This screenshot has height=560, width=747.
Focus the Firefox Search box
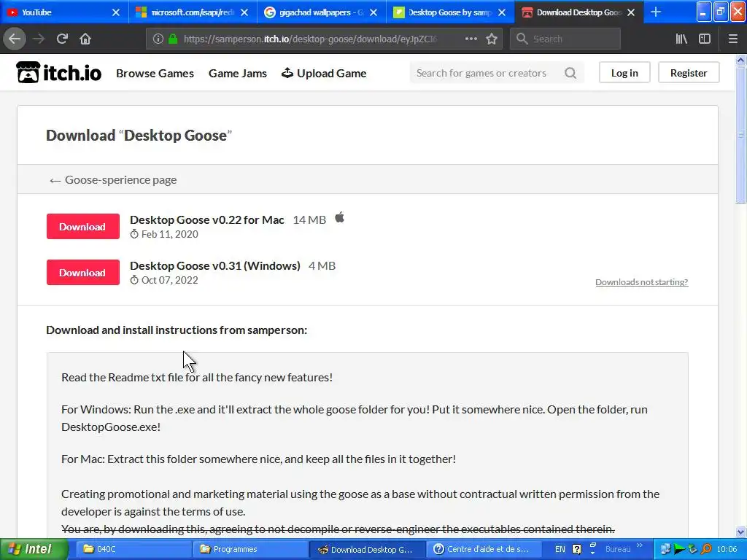point(565,39)
